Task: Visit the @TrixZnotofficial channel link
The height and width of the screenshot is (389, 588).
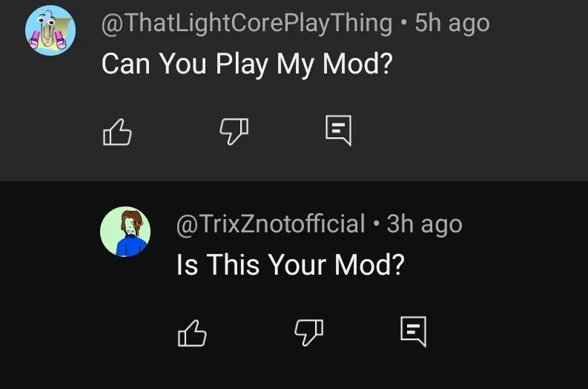Action: click(x=270, y=223)
